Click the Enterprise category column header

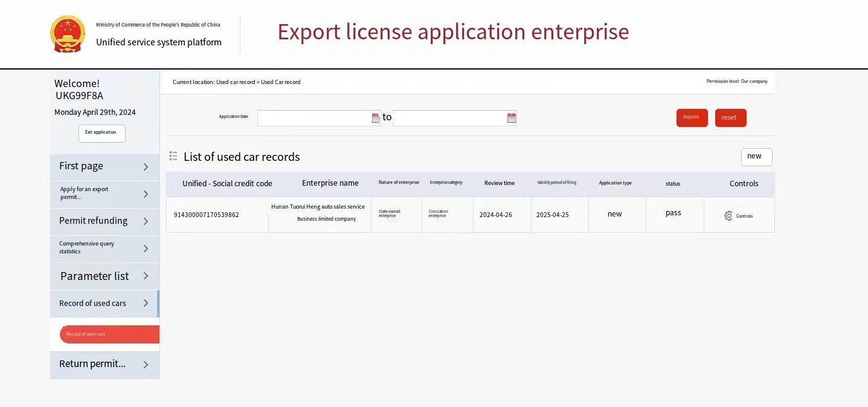[x=446, y=183]
